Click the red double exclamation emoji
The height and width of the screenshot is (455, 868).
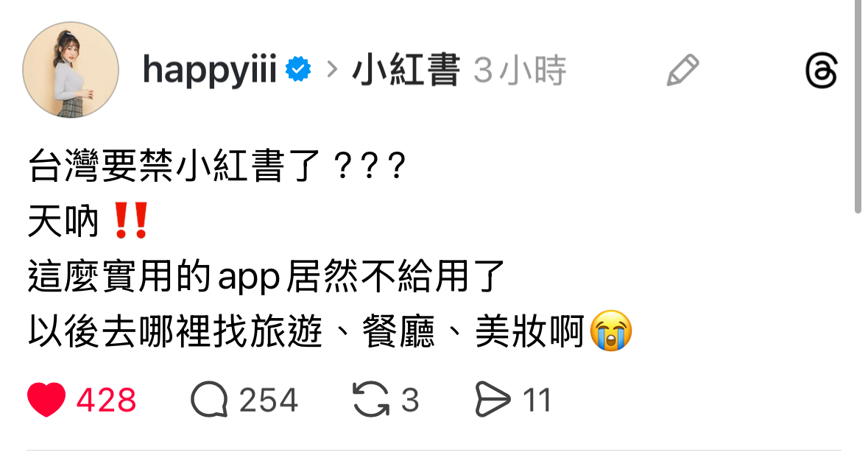[130, 220]
